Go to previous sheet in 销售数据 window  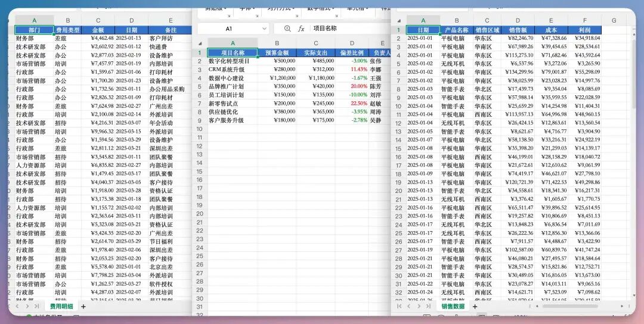[x=409, y=306]
